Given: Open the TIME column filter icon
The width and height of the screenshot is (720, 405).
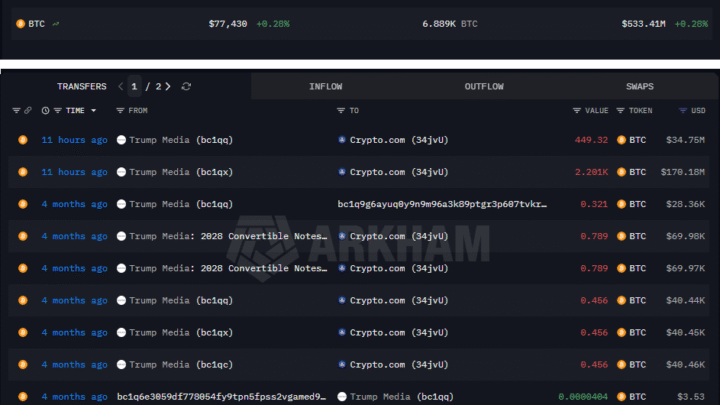Looking at the screenshot, I should [58, 111].
